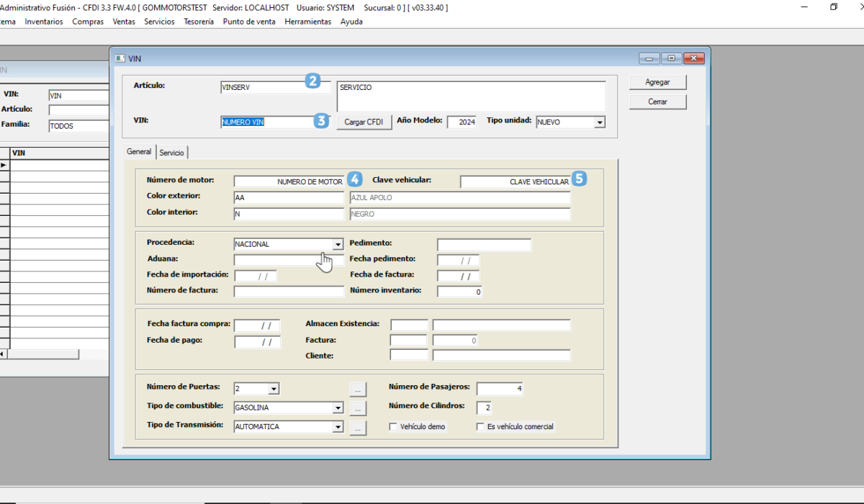Click the VIN search field in background window
The height and width of the screenshot is (504, 864).
tap(78, 96)
